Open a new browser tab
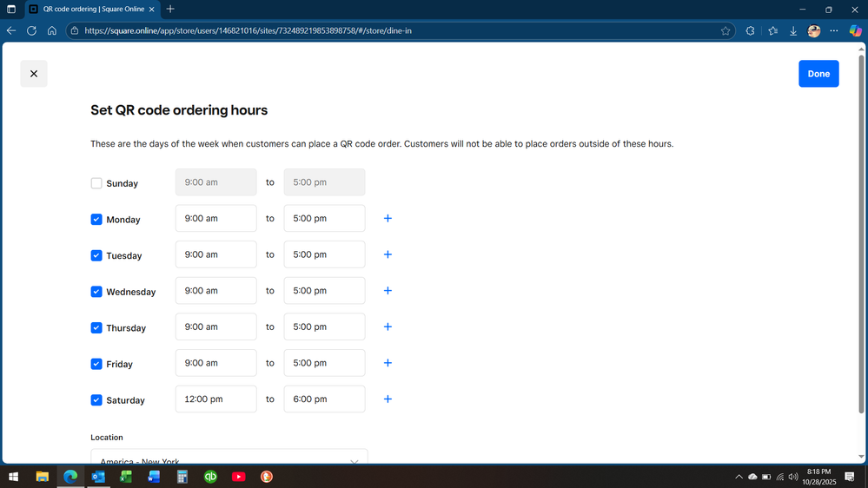Screen dimensions: 868x488 170,9
